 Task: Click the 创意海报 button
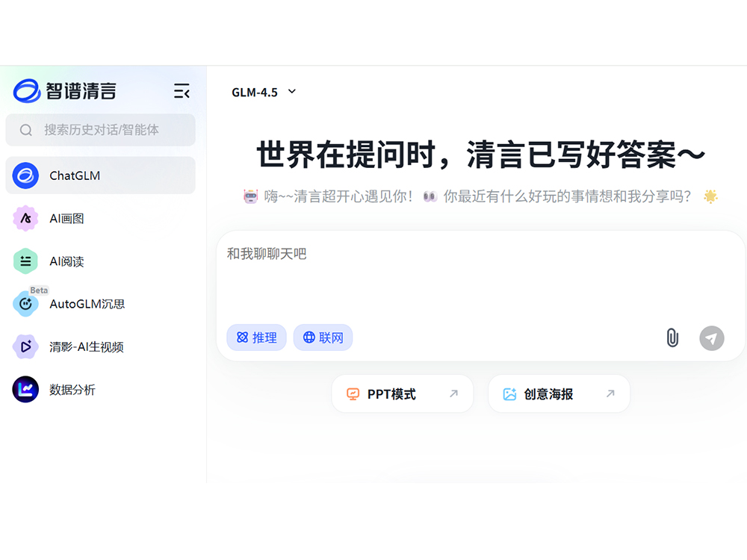560,393
